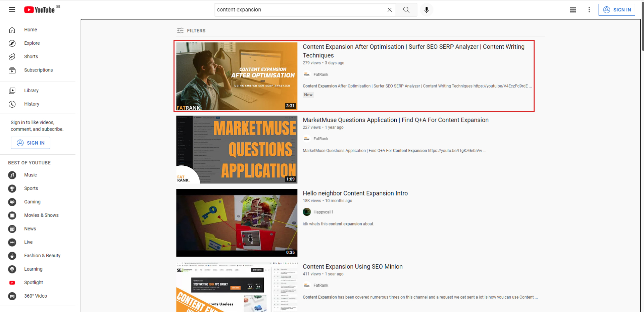Open title Content Expansion Using SEO Minion
The height and width of the screenshot is (312, 644).
pyautogui.click(x=353, y=267)
